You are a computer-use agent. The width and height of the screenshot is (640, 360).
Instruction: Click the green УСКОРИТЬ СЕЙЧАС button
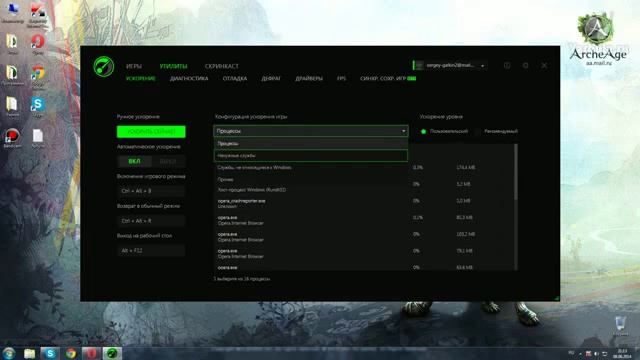point(151,131)
